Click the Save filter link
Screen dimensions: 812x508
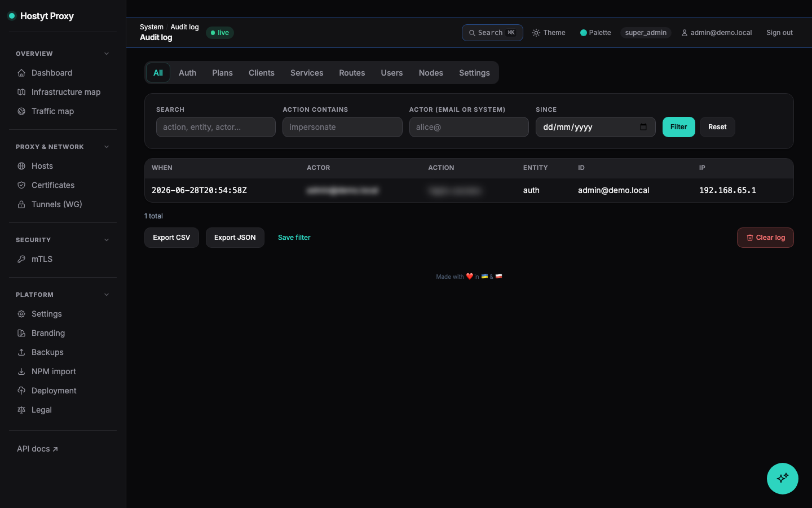[294, 238]
